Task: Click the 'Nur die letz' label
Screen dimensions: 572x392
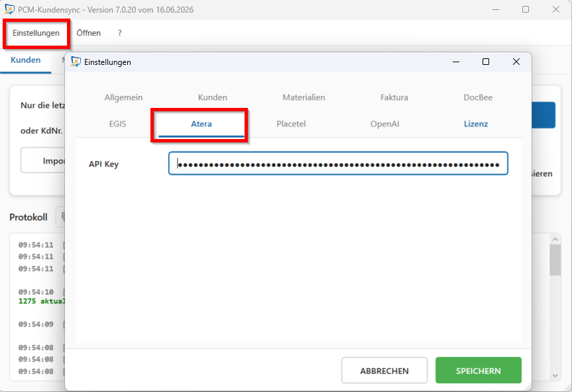Action: click(x=42, y=105)
